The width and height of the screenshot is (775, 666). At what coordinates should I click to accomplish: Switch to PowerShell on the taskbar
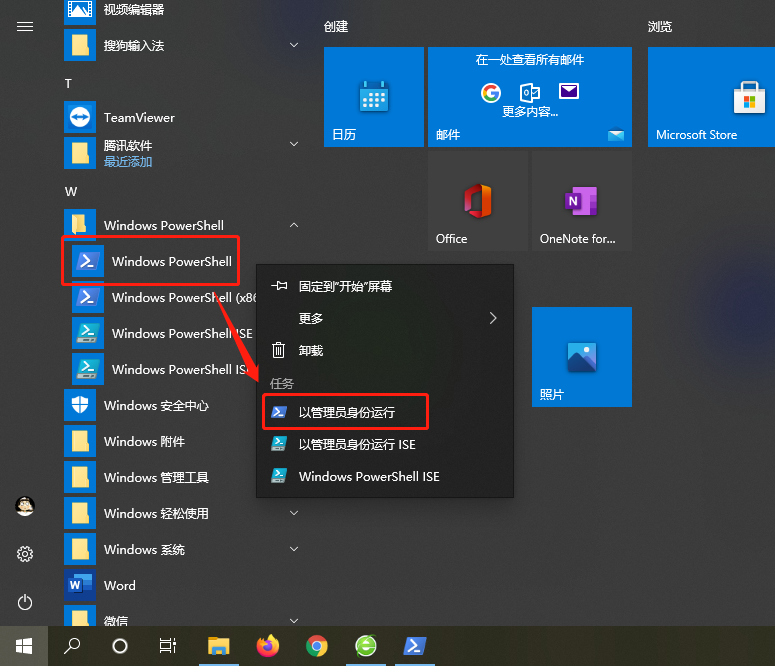tap(415, 646)
